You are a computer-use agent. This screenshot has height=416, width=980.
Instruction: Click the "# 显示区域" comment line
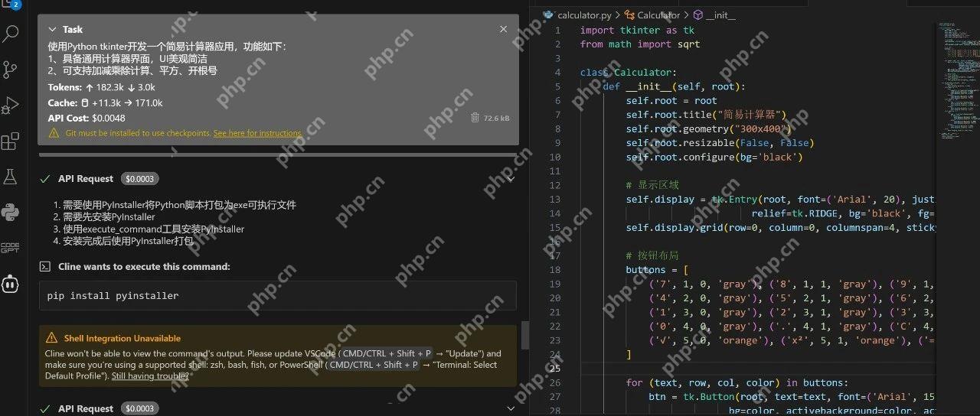click(x=652, y=185)
